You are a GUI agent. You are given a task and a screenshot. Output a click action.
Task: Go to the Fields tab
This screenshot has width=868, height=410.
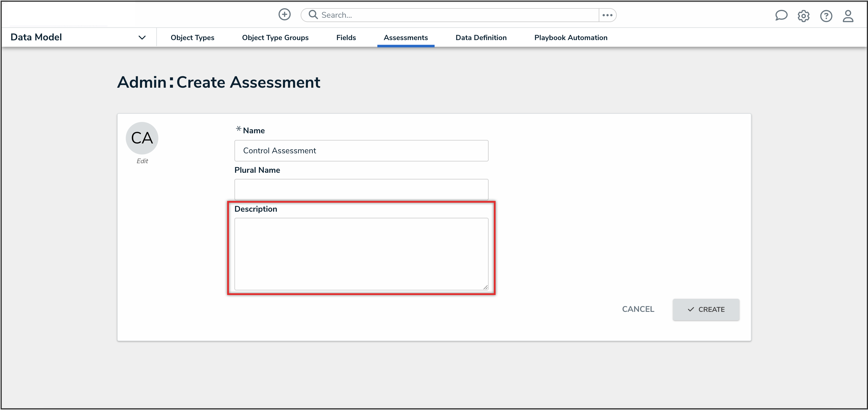pyautogui.click(x=346, y=38)
